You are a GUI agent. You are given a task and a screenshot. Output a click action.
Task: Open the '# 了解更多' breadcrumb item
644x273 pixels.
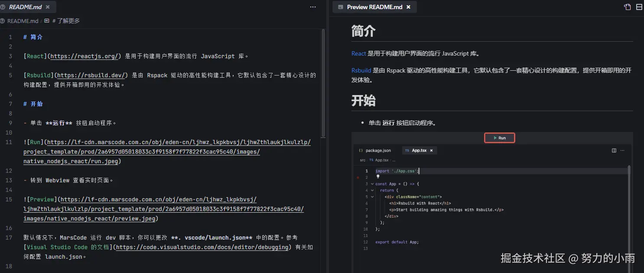pos(66,21)
